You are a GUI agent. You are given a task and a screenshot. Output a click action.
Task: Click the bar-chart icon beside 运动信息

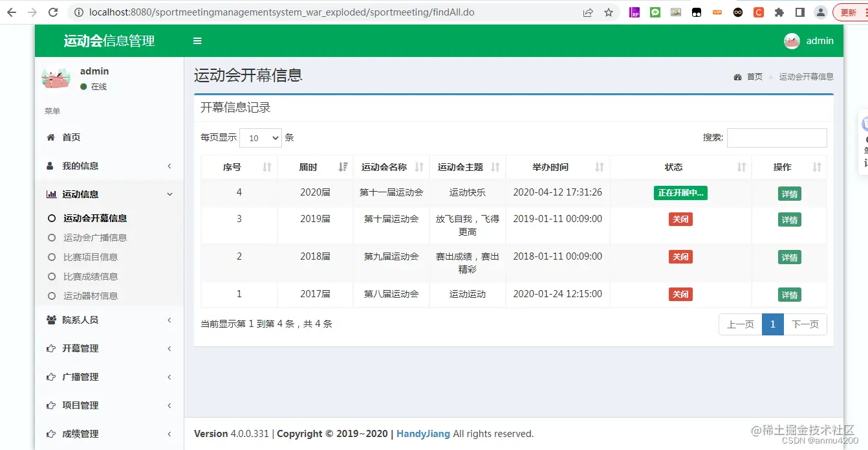[x=52, y=194]
